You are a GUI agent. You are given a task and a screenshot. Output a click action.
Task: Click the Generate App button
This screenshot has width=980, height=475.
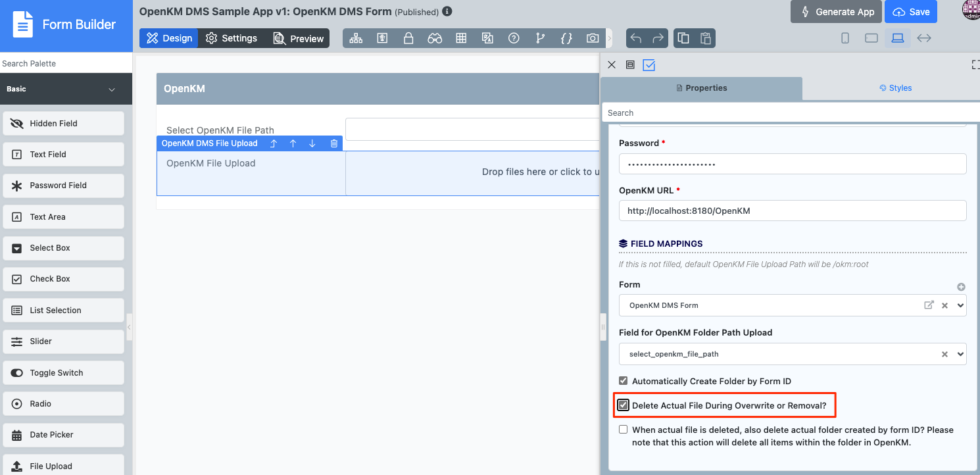click(837, 12)
